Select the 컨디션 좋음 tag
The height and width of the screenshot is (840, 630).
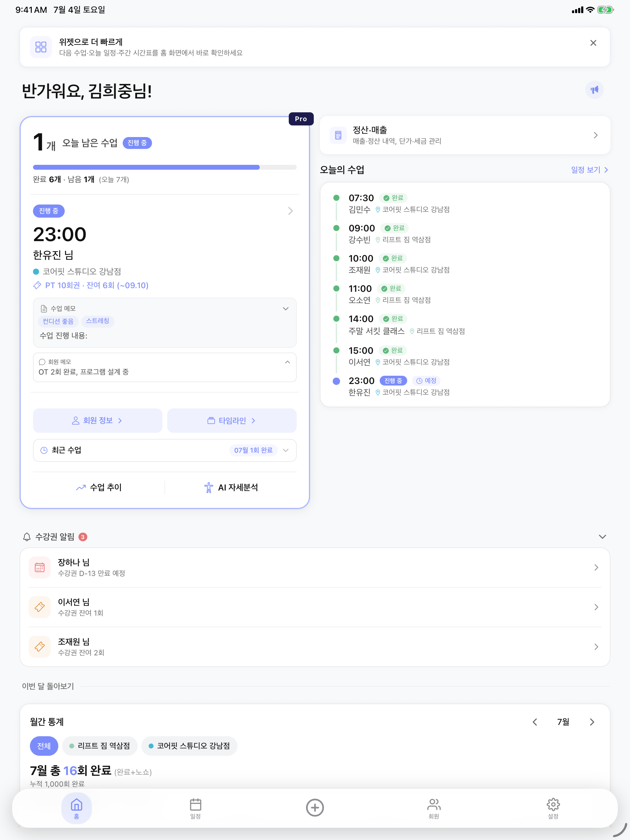tap(58, 321)
